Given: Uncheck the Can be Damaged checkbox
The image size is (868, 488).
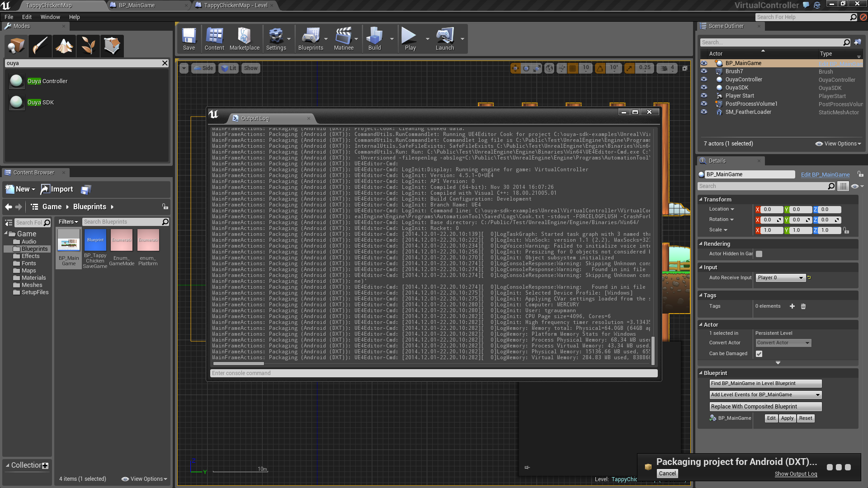Looking at the screenshot, I should 759,354.
